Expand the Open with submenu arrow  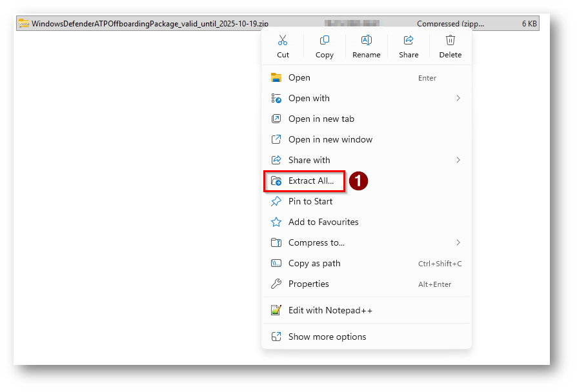(458, 98)
